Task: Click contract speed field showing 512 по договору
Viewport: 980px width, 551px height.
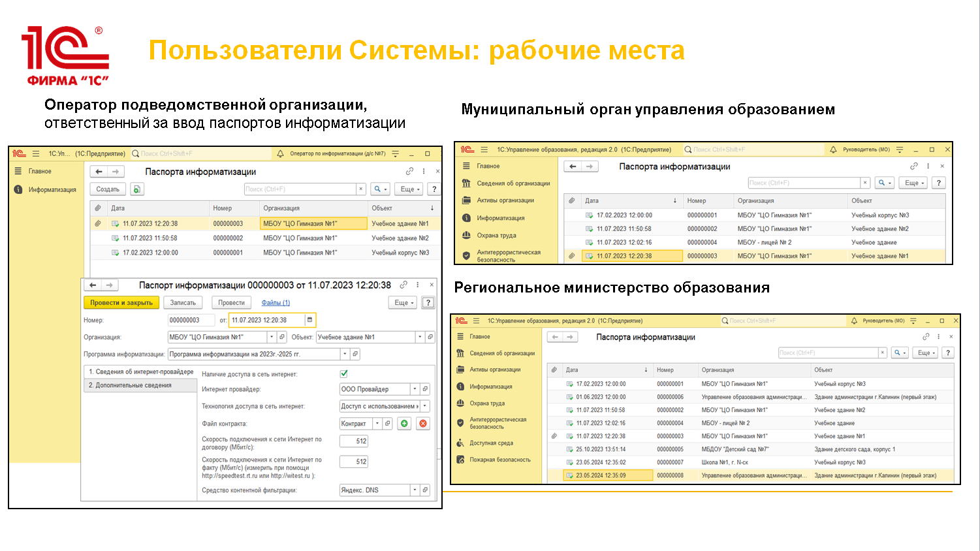Action: tap(354, 441)
